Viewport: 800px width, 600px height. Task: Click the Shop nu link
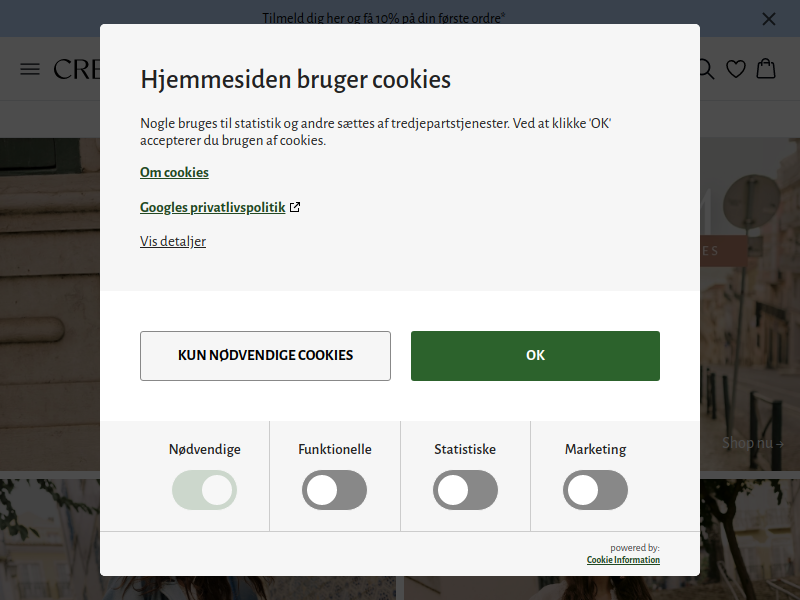pos(753,443)
